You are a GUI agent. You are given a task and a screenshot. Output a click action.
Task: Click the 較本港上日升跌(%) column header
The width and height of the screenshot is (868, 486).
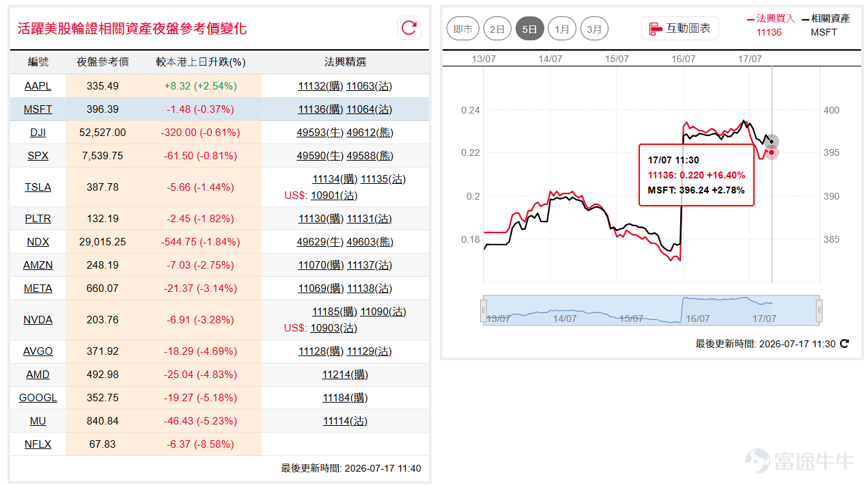click(201, 62)
